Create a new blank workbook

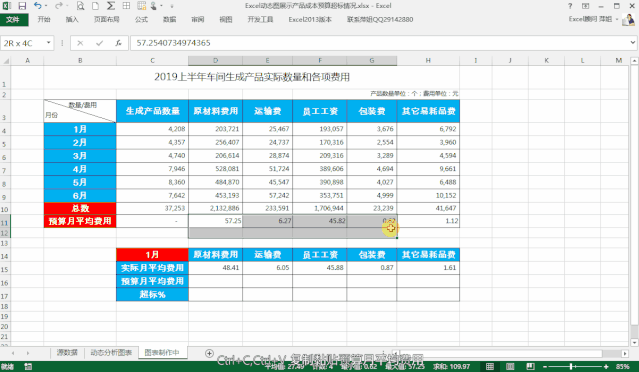[95, 6]
